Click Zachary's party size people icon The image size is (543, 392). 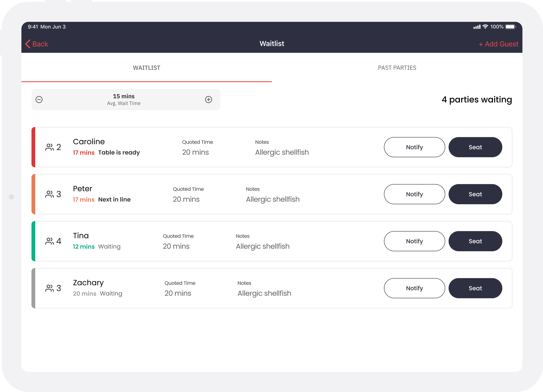(49, 288)
